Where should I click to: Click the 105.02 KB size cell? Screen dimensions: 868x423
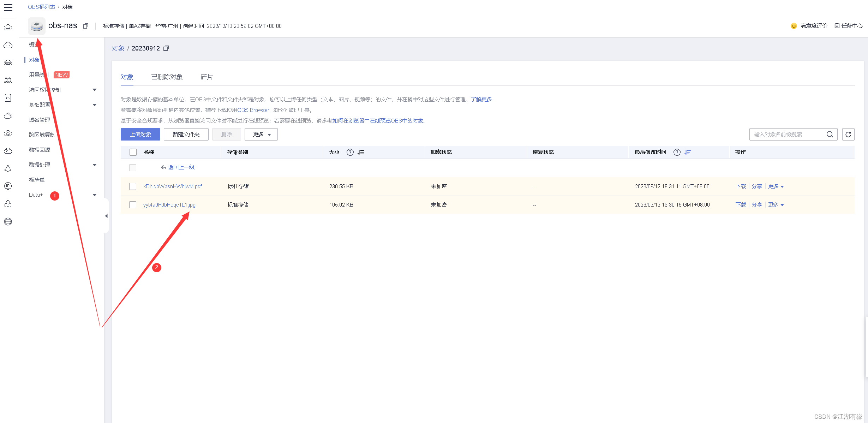click(341, 205)
